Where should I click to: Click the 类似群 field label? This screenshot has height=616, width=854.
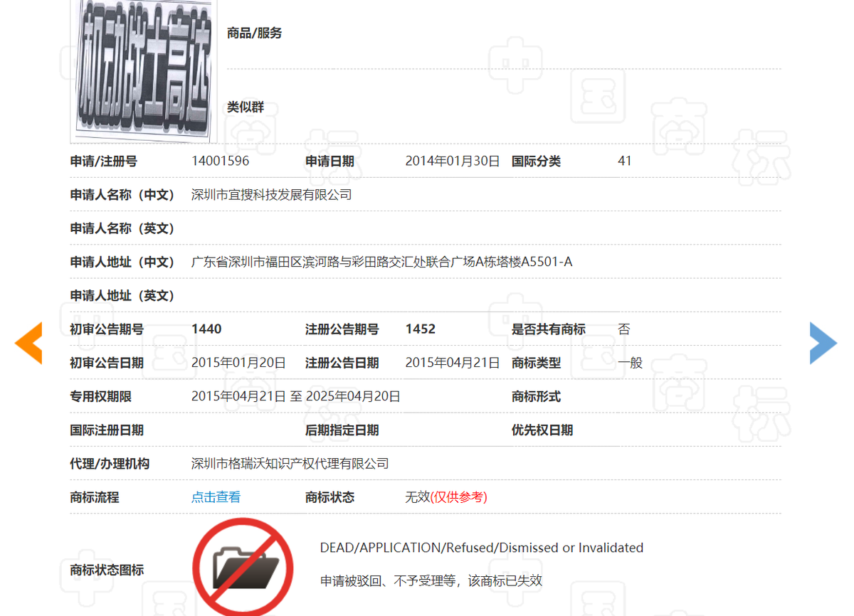click(x=245, y=107)
